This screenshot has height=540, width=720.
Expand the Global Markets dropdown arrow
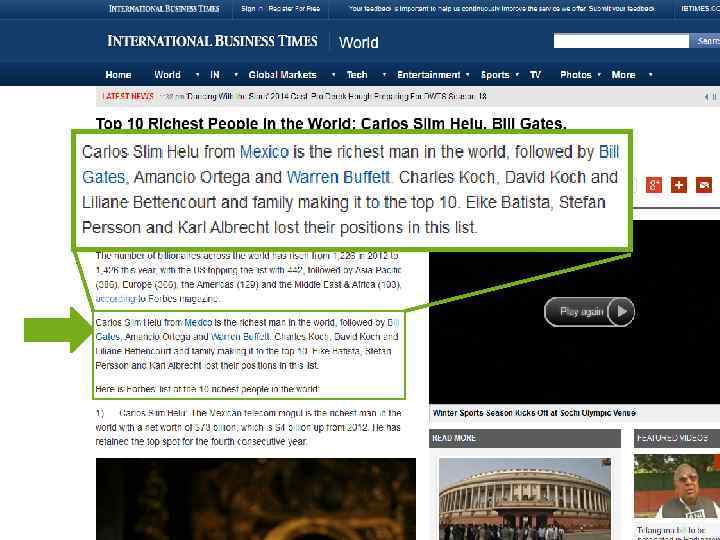tap(333, 74)
